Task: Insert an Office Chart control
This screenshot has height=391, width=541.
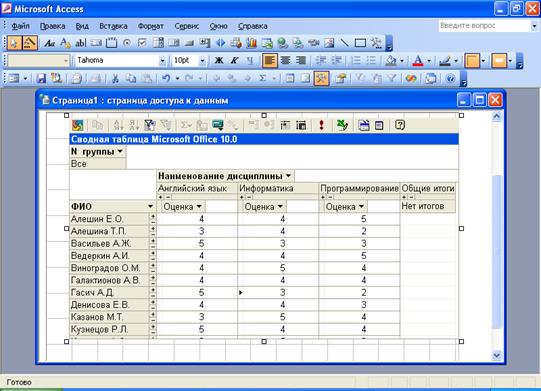Action: tap(252, 43)
